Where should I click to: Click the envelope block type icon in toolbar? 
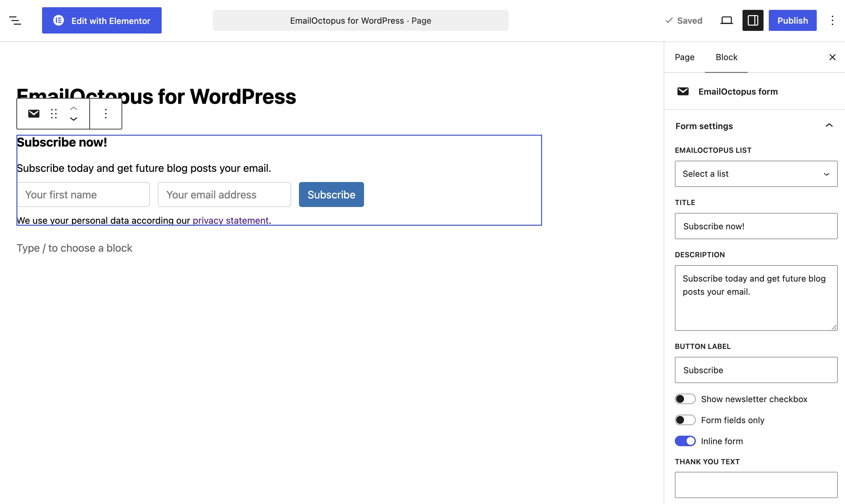click(x=34, y=113)
